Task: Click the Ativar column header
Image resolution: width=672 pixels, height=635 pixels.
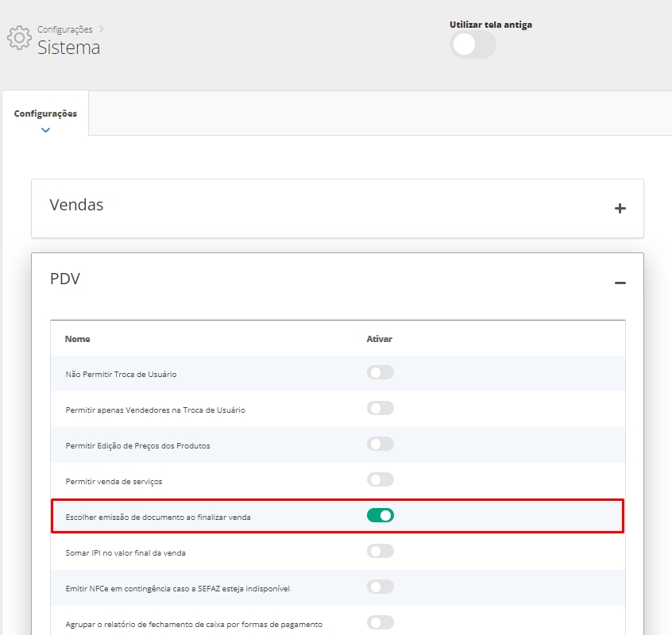Action: (x=379, y=339)
